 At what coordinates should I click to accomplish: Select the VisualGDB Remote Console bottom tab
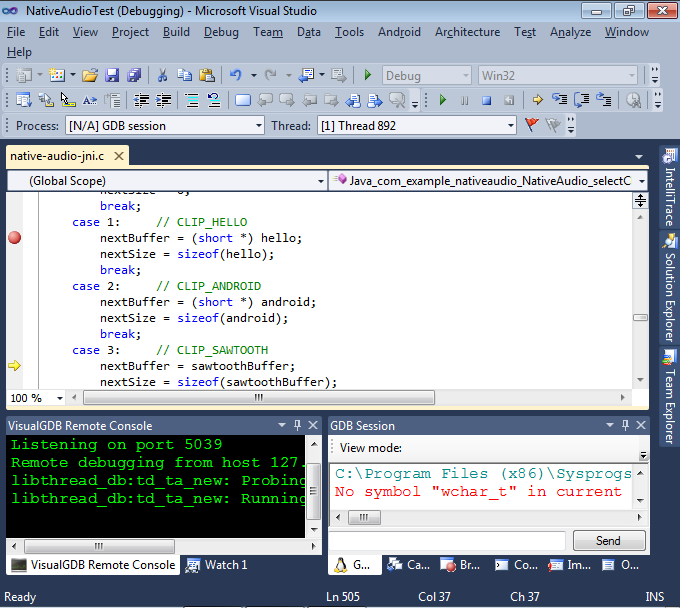pyautogui.click(x=93, y=565)
